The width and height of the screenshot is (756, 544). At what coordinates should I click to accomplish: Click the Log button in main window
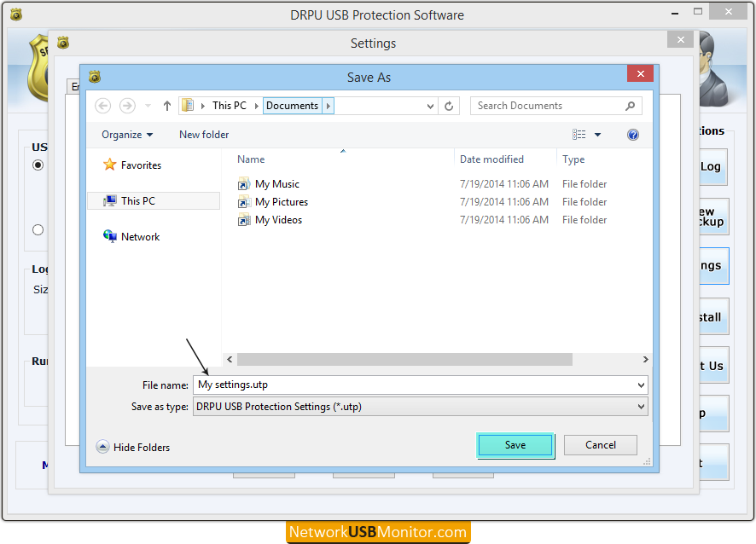coord(713,167)
